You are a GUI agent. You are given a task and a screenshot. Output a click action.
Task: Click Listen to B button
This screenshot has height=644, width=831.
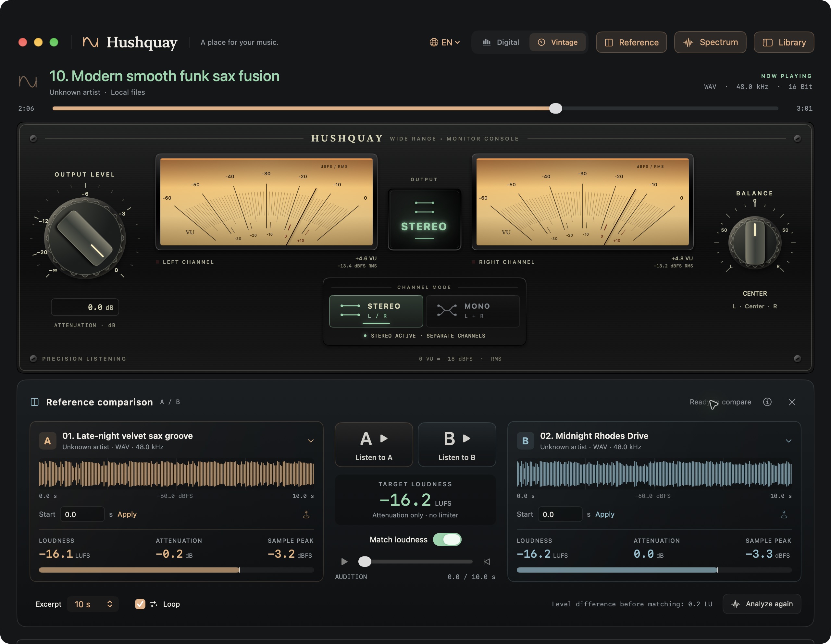(x=457, y=445)
